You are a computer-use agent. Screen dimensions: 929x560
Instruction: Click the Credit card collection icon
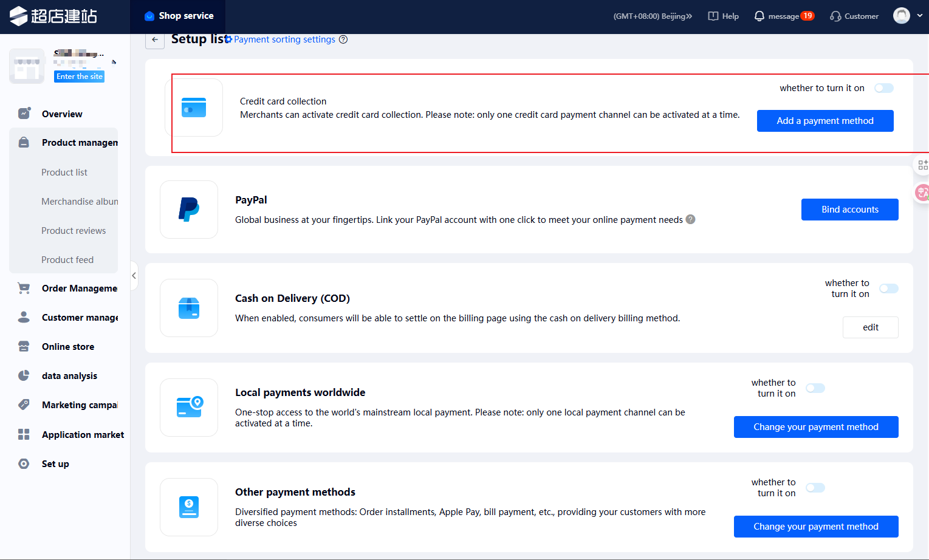click(x=194, y=108)
